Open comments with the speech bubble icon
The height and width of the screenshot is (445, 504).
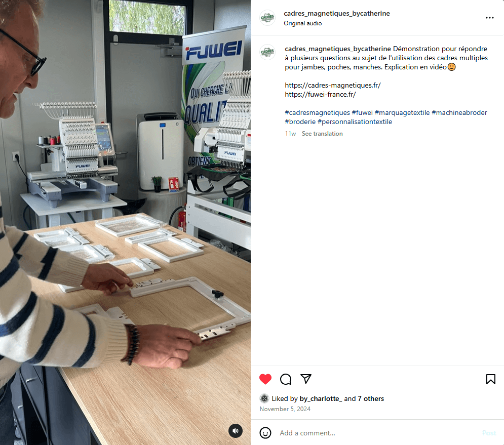(285, 379)
